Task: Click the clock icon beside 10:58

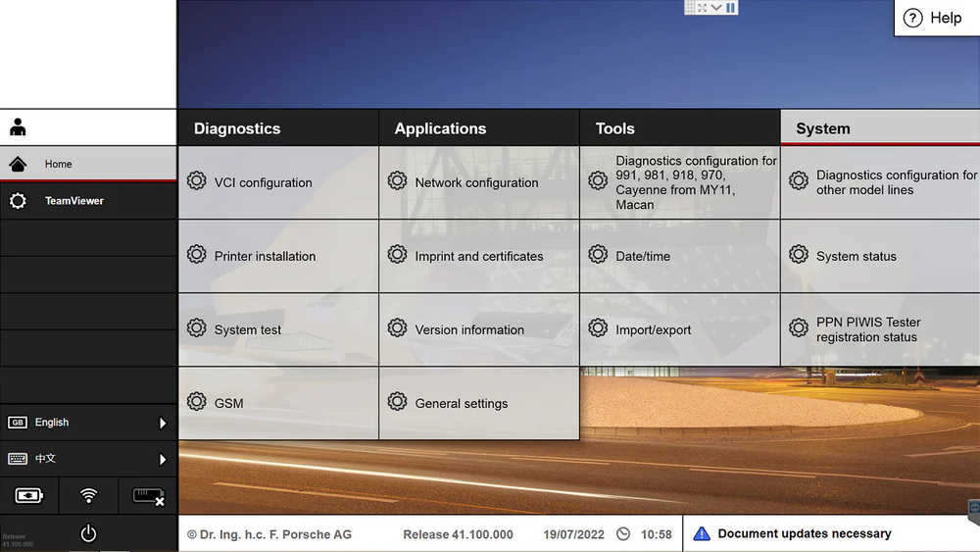Action: pos(623,534)
